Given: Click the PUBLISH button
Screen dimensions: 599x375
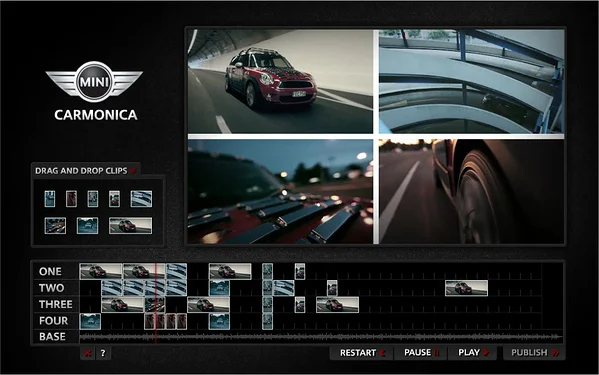Looking at the screenshot, I should click(x=534, y=352).
